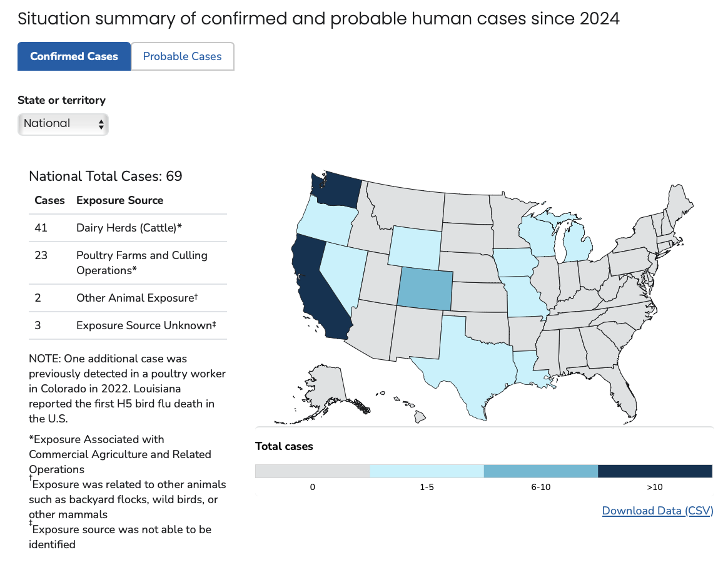Select Florida on the map

tap(620, 393)
